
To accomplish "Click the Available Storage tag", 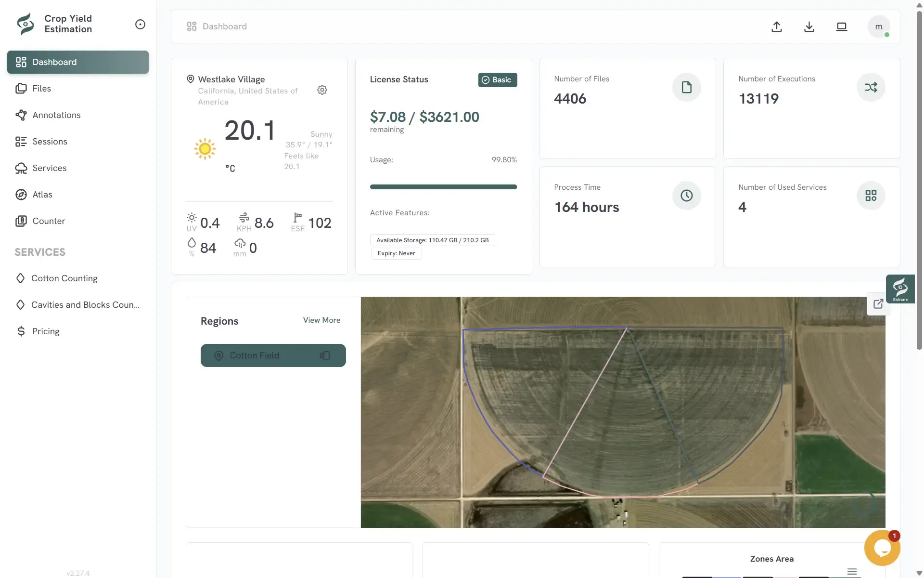I will 432,240.
